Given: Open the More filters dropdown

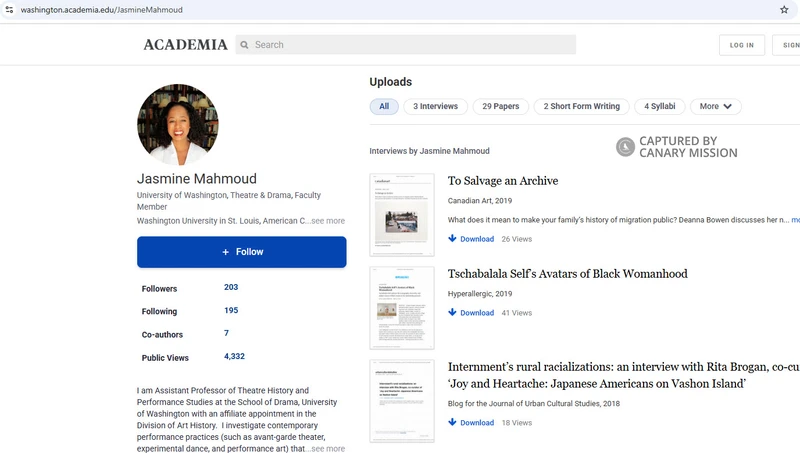Looking at the screenshot, I should pyautogui.click(x=715, y=106).
